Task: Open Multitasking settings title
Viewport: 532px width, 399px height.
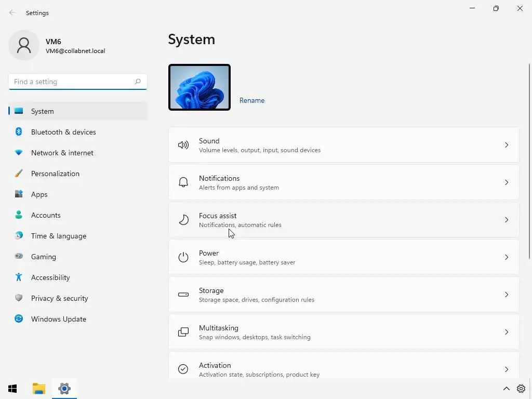Action: [x=219, y=328]
